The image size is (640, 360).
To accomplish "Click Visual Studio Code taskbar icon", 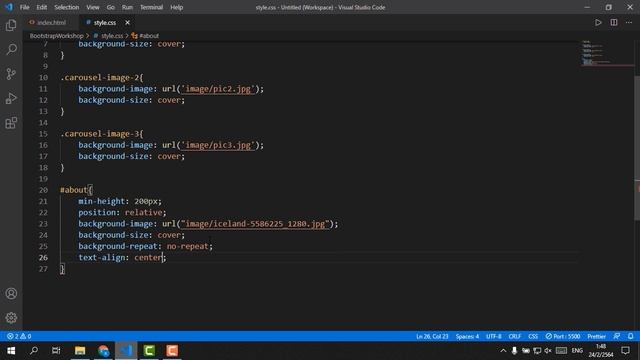I will (126, 351).
